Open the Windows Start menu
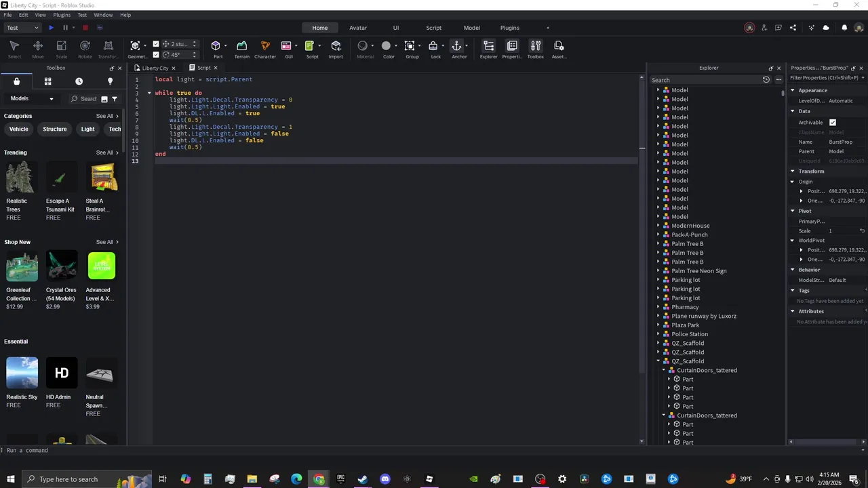The height and width of the screenshot is (488, 868). pos(11,479)
